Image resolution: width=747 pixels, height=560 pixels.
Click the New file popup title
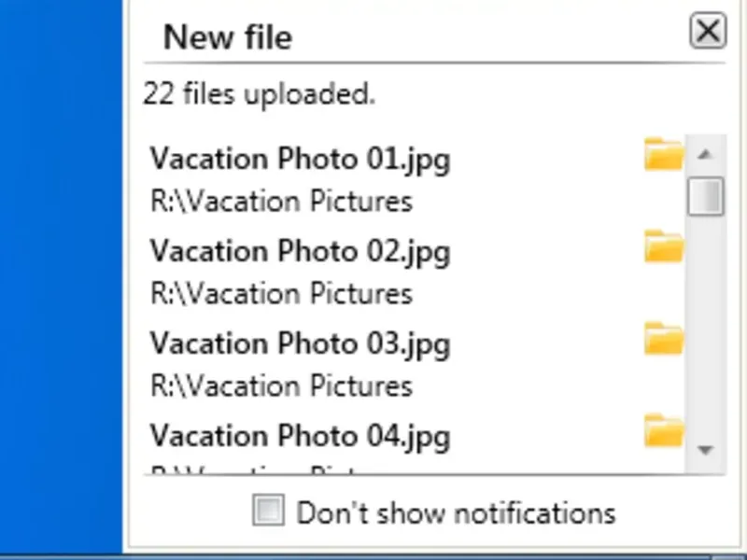pyautogui.click(x=228, y=37)
